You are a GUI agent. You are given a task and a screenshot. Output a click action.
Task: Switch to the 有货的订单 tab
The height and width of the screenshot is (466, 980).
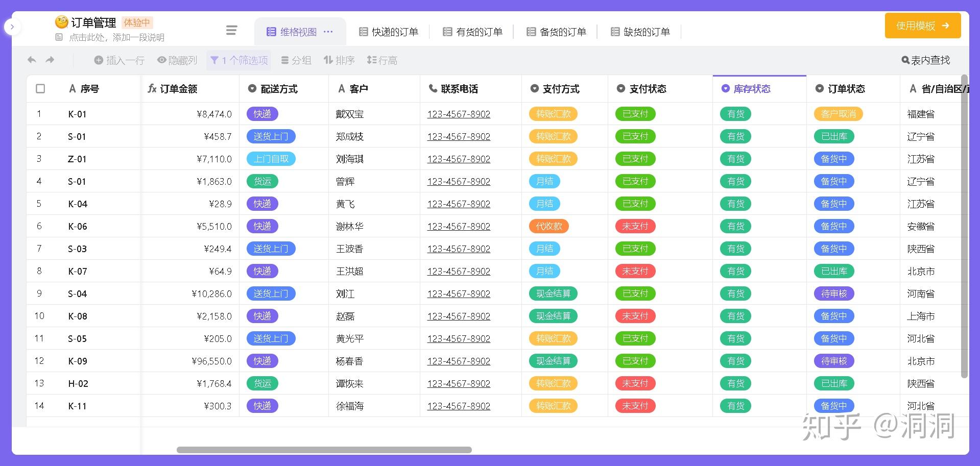472,32
